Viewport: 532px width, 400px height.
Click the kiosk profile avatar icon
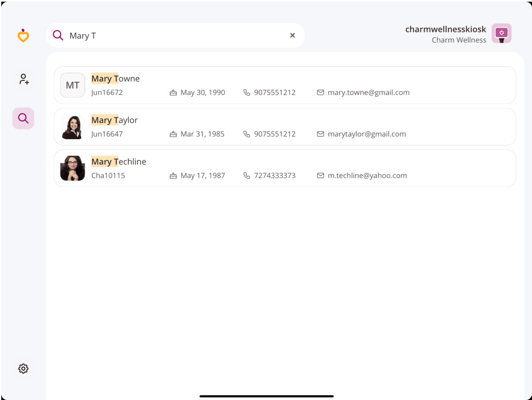point(501,34)
